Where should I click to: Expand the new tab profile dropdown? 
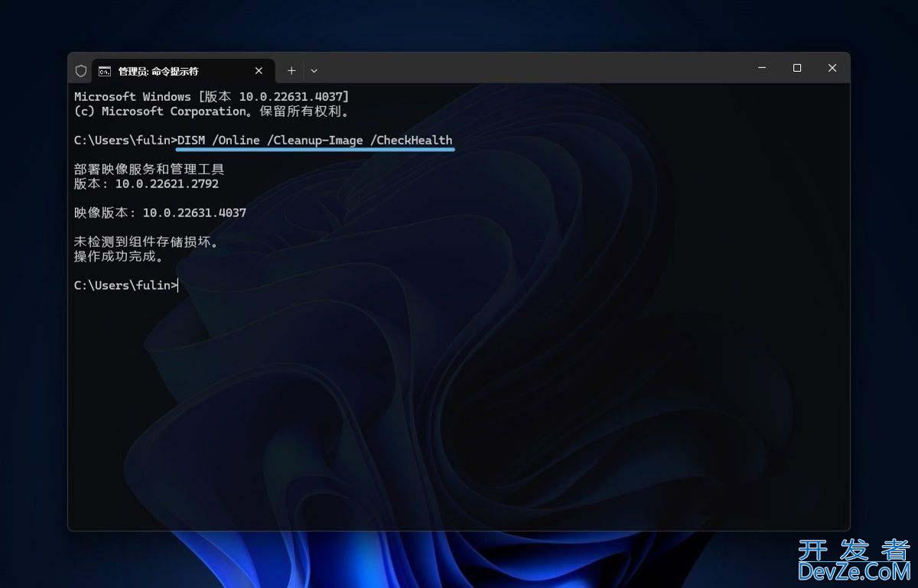(314, 70)
